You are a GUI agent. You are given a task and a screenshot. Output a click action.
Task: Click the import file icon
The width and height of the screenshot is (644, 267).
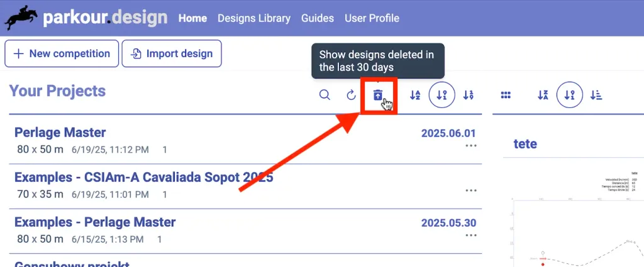[x=136, y=54]
